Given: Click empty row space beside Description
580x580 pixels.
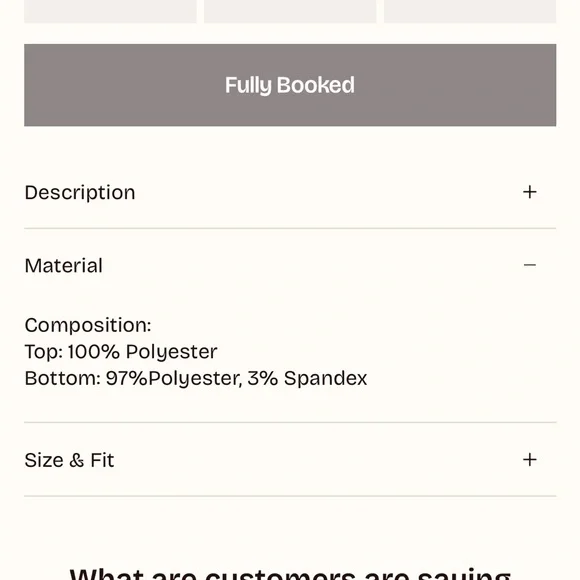Looking at the screenshot, I should tap(328, 192).
